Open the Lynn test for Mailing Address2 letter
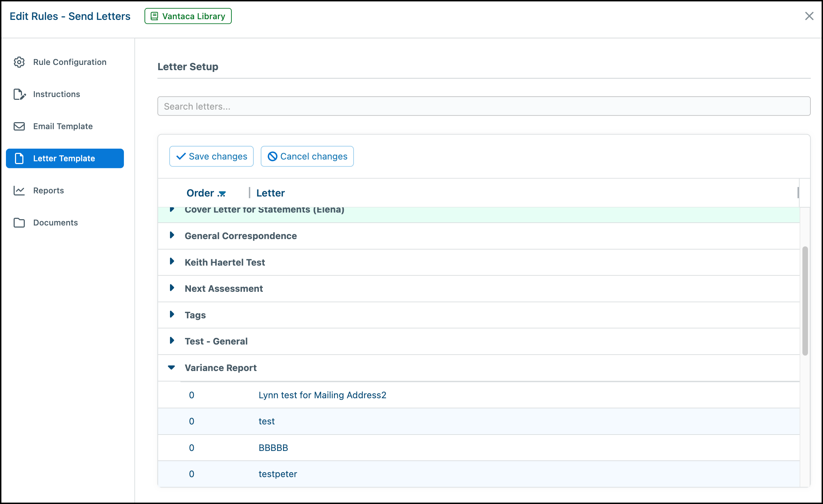This screenshot has height=504, width=823. (322, 395)
